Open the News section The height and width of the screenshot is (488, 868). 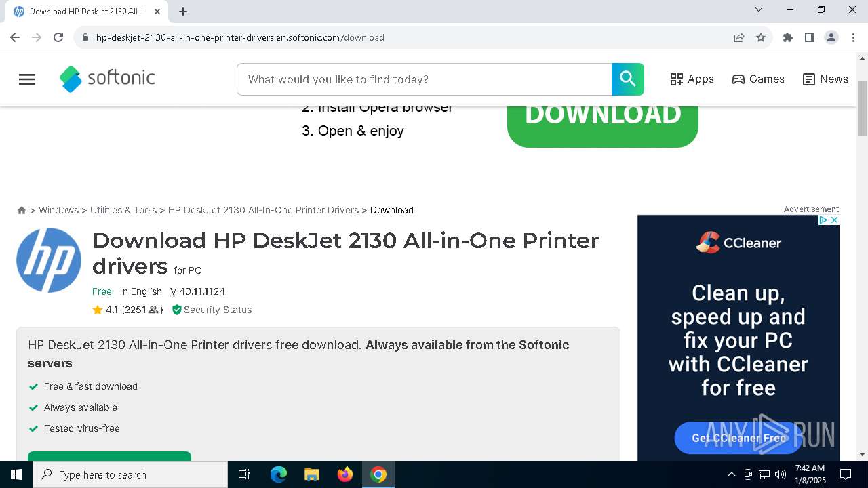(x=825, y=79)
